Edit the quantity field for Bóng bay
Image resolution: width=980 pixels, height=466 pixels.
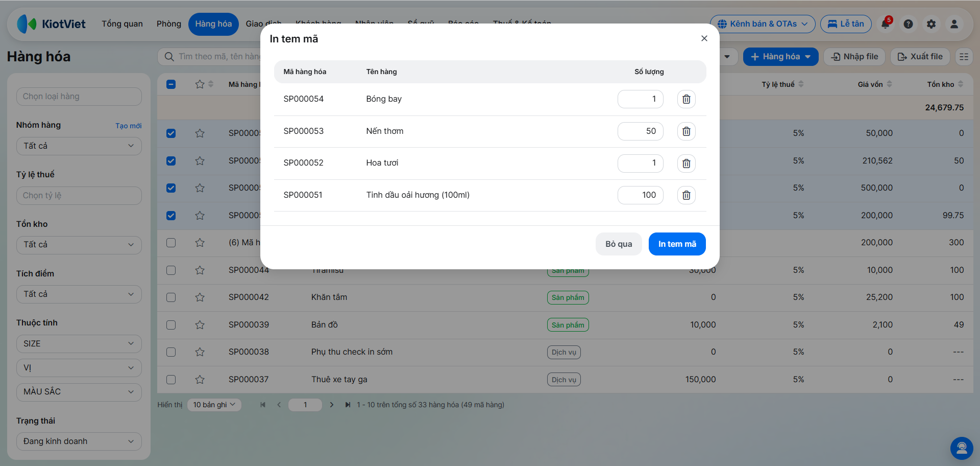point(641,99)
